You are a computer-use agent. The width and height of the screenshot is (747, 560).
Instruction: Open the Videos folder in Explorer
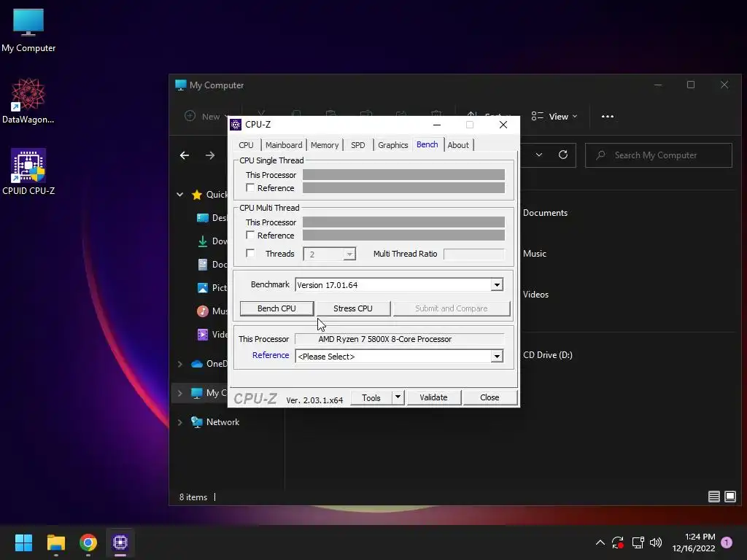pos(535,295)
